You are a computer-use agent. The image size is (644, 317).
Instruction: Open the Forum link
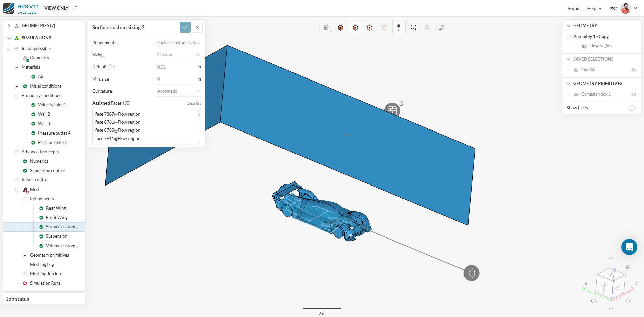pos(574,8)
